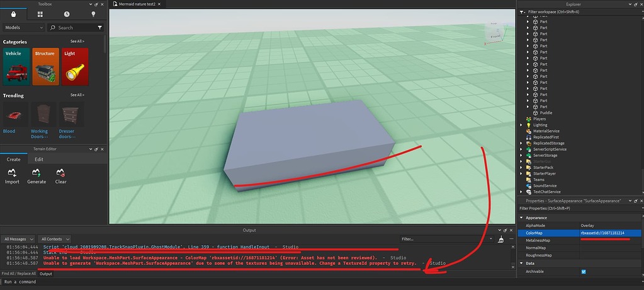644x290 pixels.
Task: Select the RoughnessMap property row
Action: tap(579, 255)
